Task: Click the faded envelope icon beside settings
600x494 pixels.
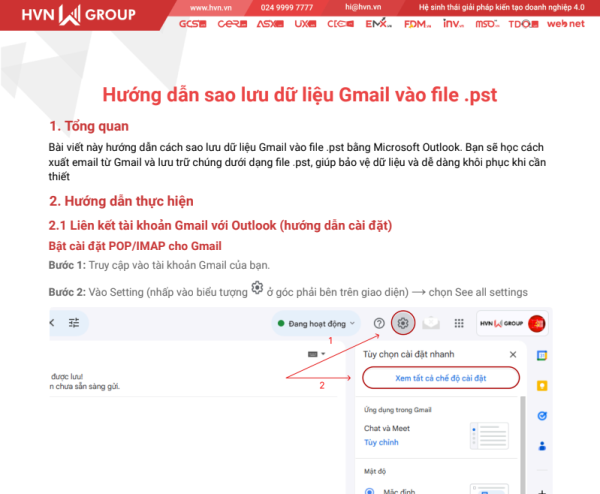Action: pos(430,323)
